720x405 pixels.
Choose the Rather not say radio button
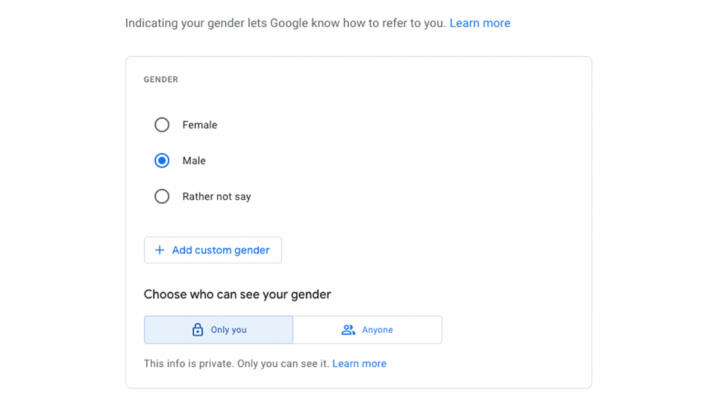point(162,197)
